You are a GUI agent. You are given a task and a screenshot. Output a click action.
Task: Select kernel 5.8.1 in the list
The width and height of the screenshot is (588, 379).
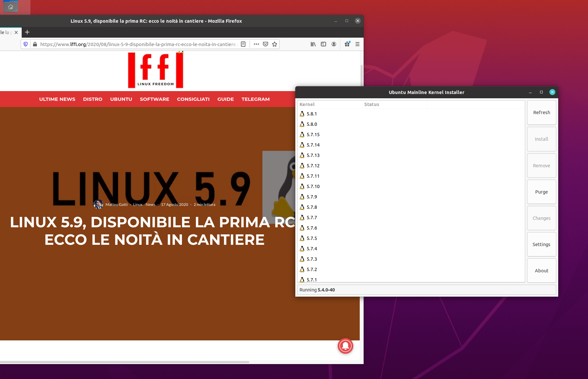[411, 114]
